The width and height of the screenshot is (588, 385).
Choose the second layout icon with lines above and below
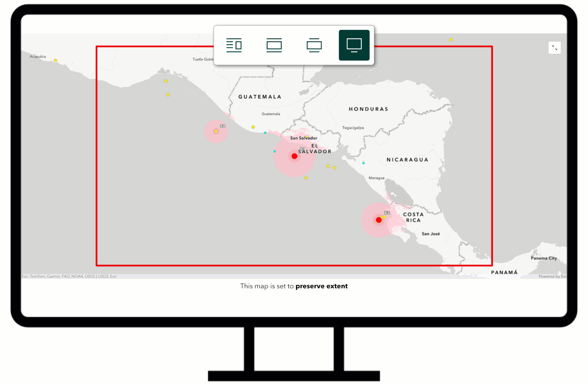point(274,45)
